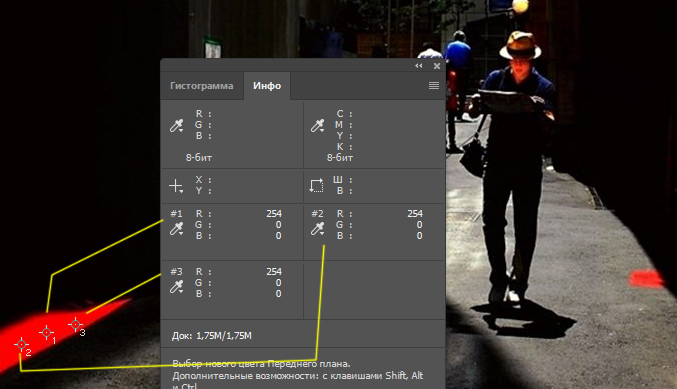Open the #3 color sampler eyedropper options
Viewport: 677px width, 389px height.
[176, 287]
